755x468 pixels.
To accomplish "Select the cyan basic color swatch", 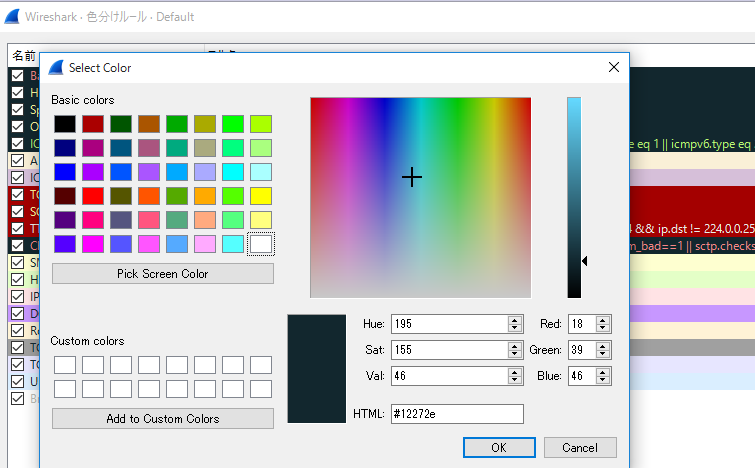I will [233, 172].
